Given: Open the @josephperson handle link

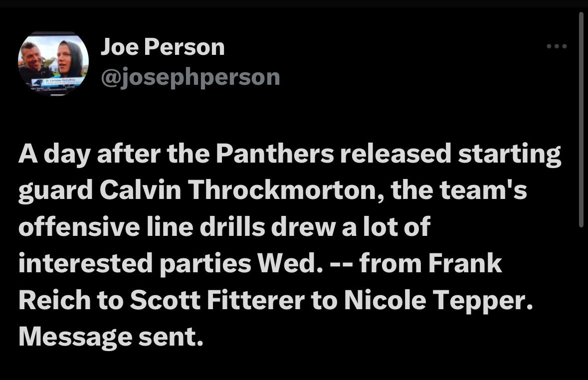Looking at the screenshot, I should click(191, 77).
